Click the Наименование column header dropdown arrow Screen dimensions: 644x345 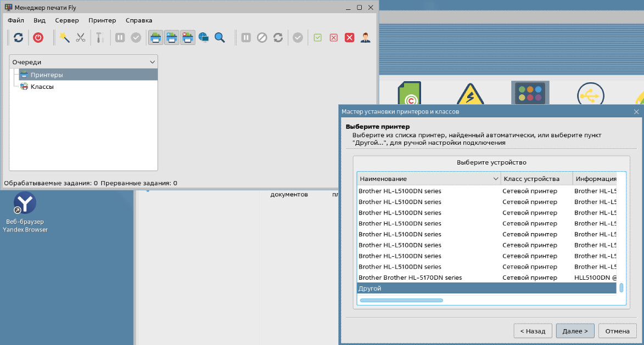[496, 179]
